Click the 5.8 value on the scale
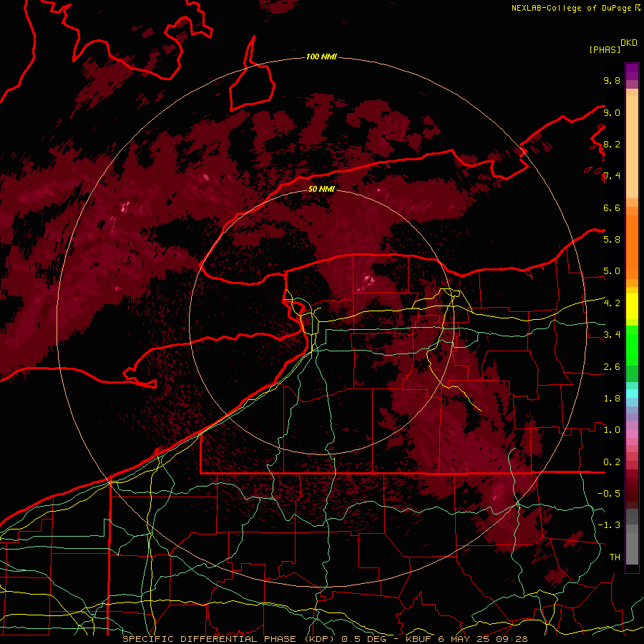The width and height of the screenshot is (644, 644). tap(612, 239)
